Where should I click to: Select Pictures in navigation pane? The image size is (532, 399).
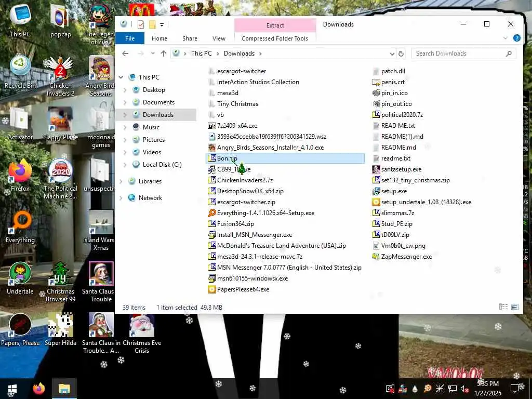tap(154, 140)
